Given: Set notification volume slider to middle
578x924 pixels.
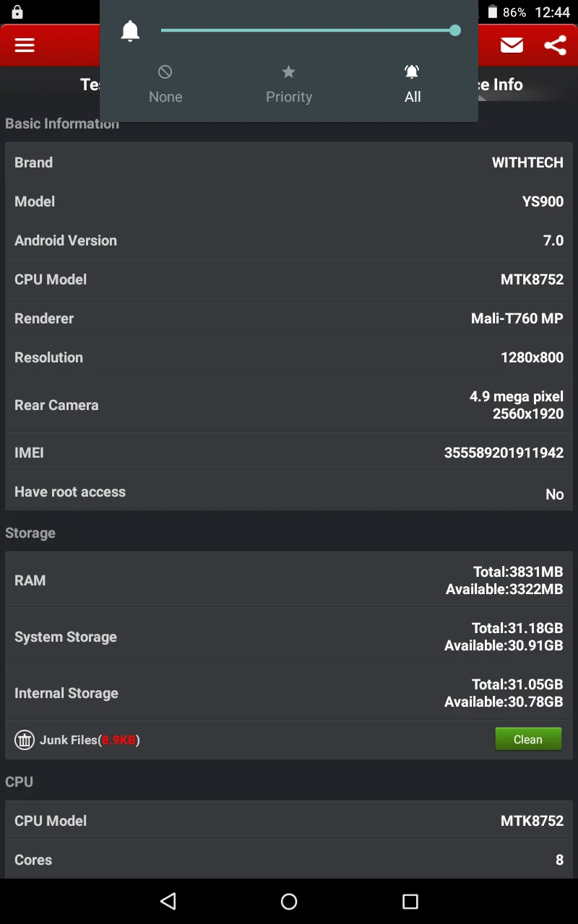Looking at the screenshot, I should pos(308,30).
